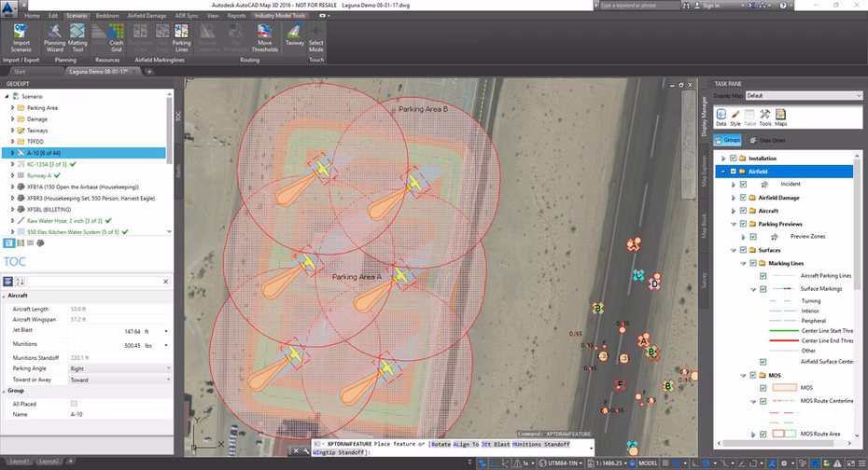Click the workspace gear icon in status bar
This screenshot has height=470, width=868.
pyautogui.click(x=784, y=463)
